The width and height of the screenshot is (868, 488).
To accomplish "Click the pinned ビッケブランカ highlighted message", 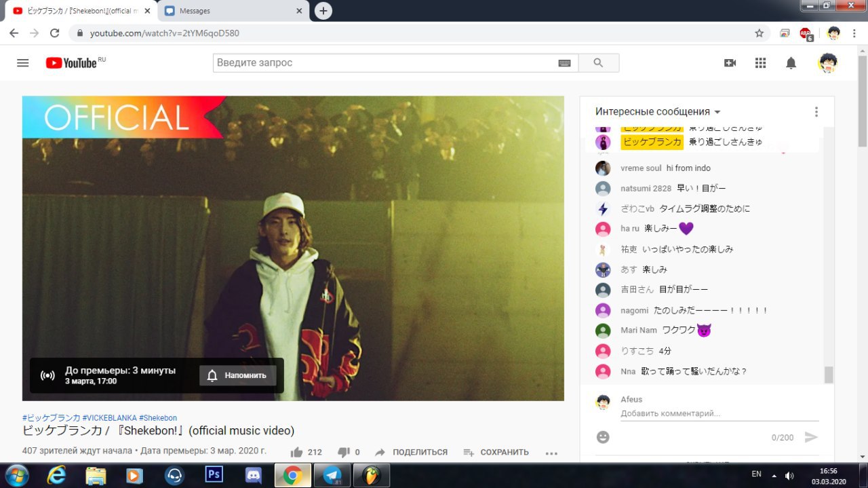I will [701, 142].
